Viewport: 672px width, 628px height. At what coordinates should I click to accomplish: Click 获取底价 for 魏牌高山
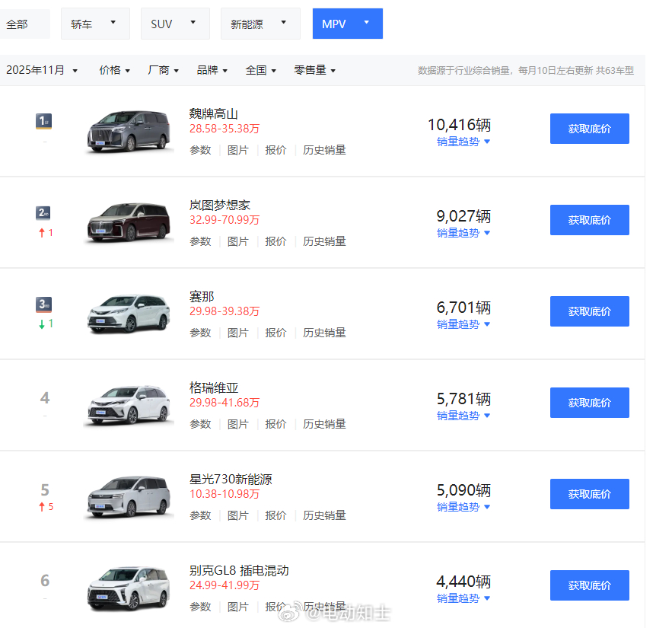590,129
